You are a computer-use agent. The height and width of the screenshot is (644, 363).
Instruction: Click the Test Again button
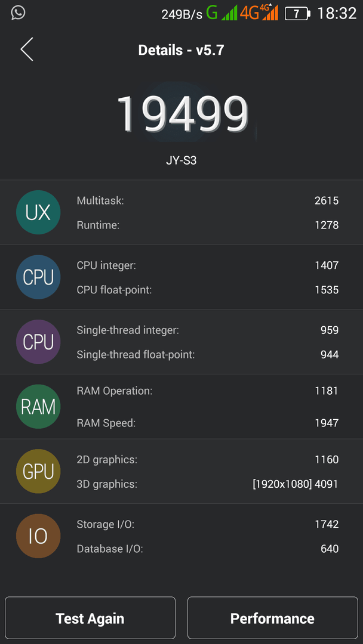point(90,618)
